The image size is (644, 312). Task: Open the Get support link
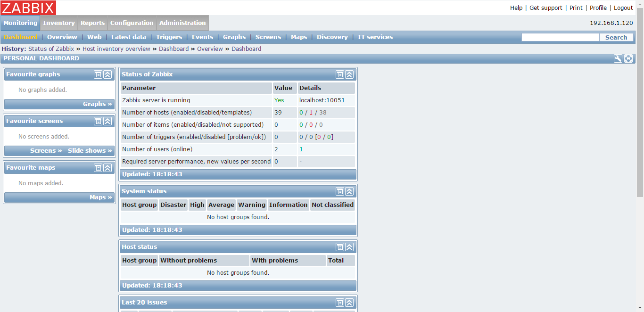(x=546, y=8)
